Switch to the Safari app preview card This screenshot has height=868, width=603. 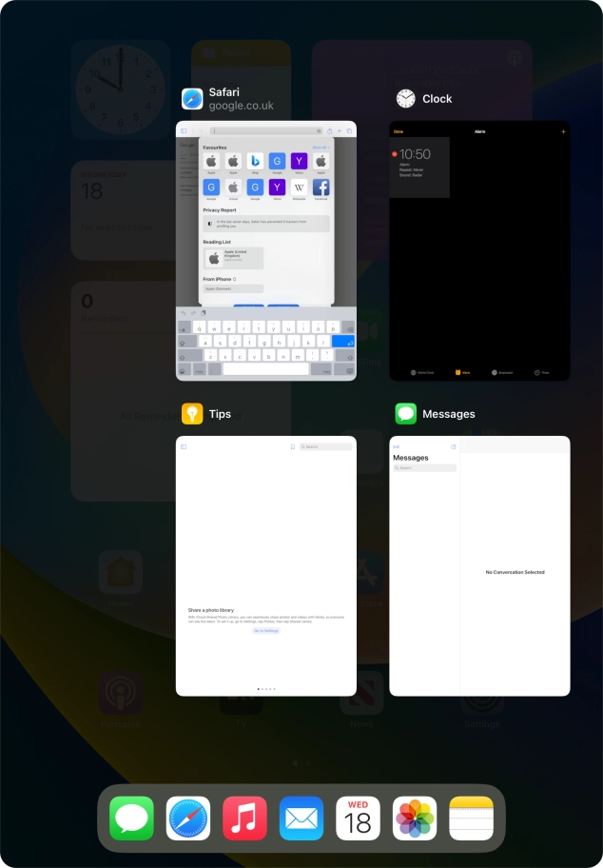pos(266,251)
